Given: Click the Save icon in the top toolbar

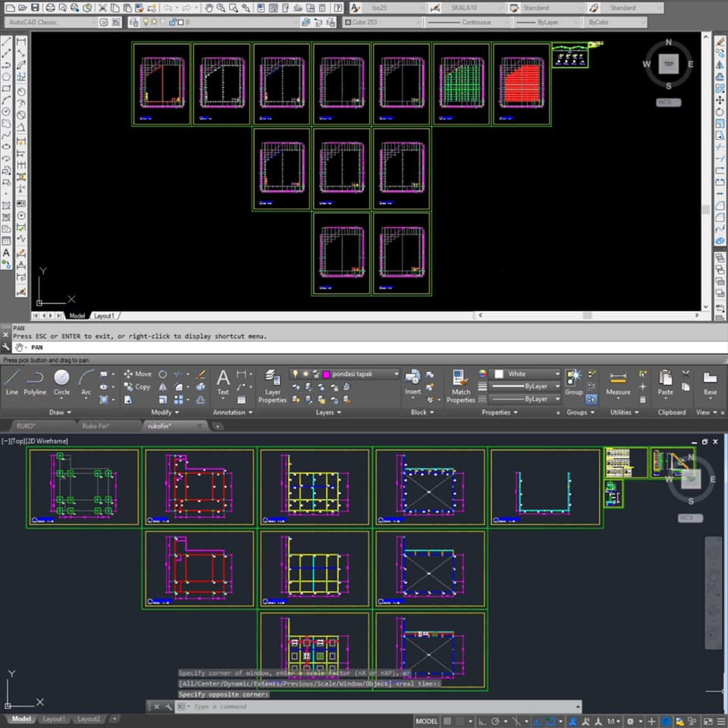Looking at the screenshot, I should 35,8.
